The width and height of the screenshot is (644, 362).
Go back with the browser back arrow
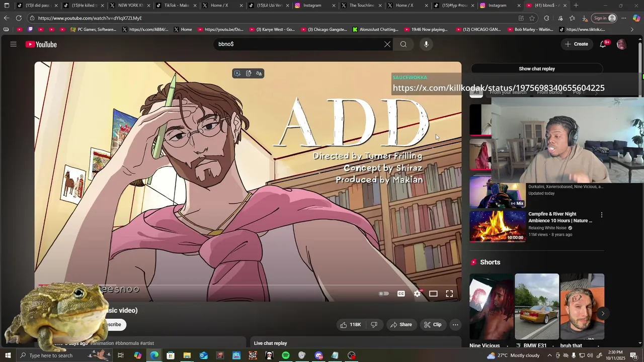pyautogui.click(x=7, y=18)
